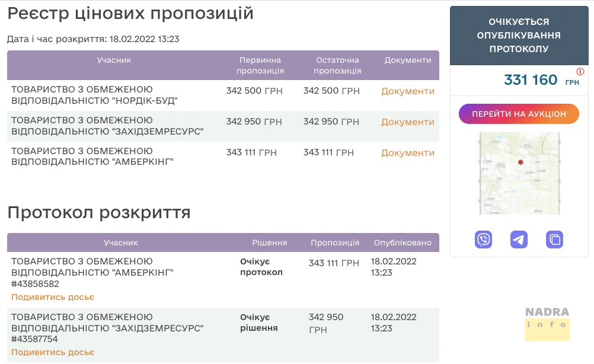Share the auction via Viber icon
Image resolution: width=594 pixels, height=364 pixels.
click(x=484, y=240)
